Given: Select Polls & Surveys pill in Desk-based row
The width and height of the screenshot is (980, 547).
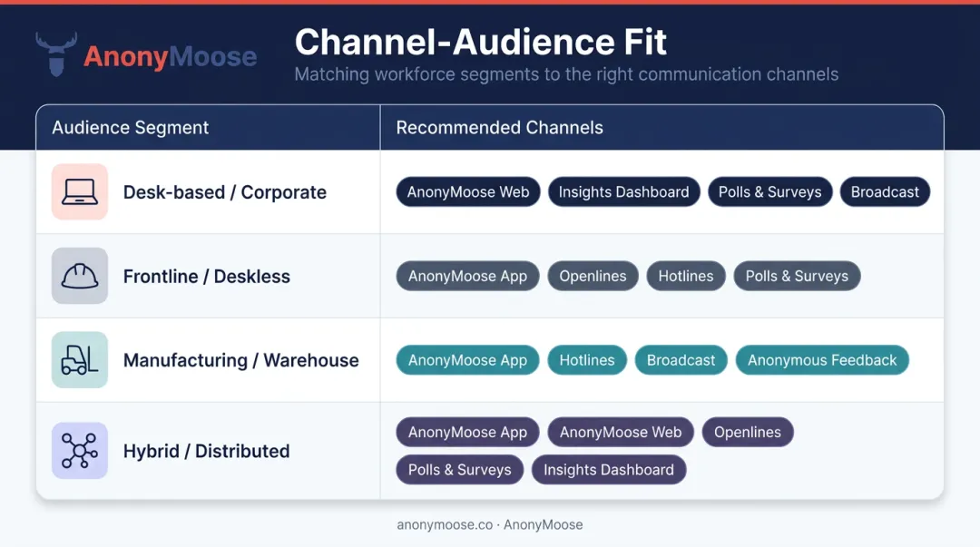Looking at the screenshot, I should pos(770,192).
